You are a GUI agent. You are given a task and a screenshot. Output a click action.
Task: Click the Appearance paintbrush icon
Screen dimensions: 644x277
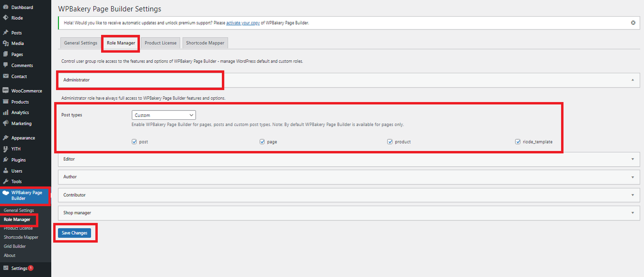pyautogui.click(x=6, y=138)
